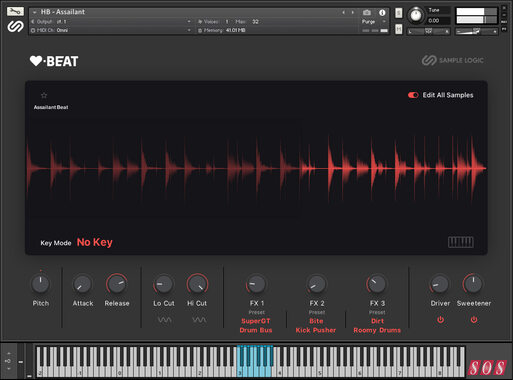The width and height of the screenshot is (513, 380).
Task: Solo the instrument with S button
Action: tap(398, 13)
